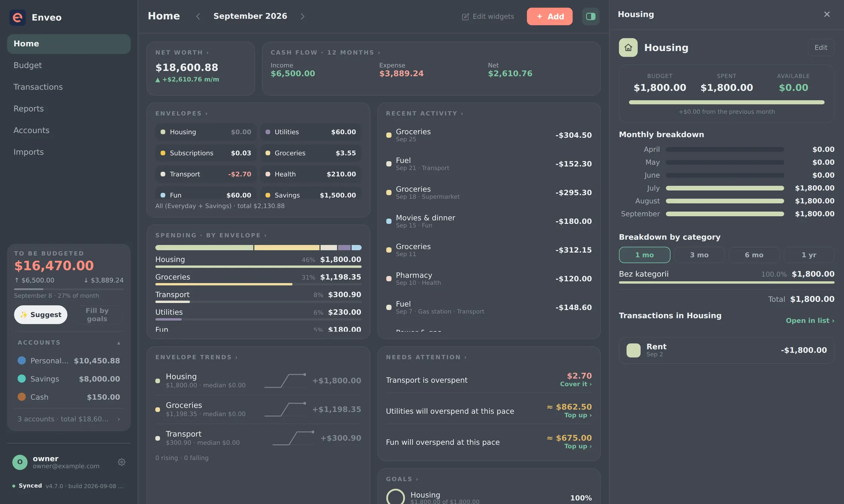Image resolution: width=844 pixels, height=504 pixels.
Task: Open the Net Worth widget header
Action: click(x=182, y=52)
